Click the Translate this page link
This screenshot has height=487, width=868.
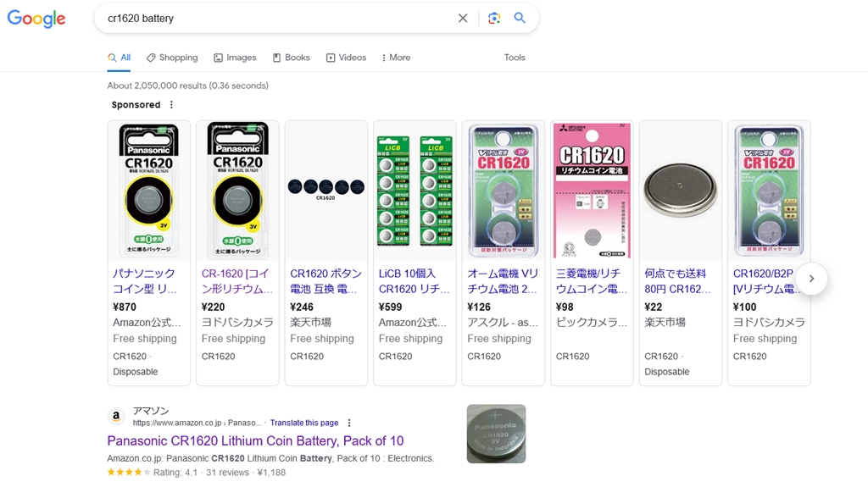(304, 423)
